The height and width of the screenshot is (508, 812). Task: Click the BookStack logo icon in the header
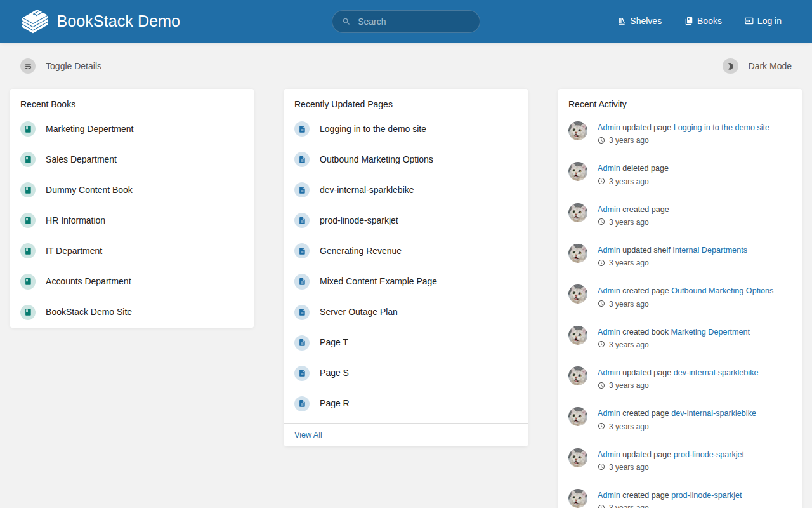34,20
